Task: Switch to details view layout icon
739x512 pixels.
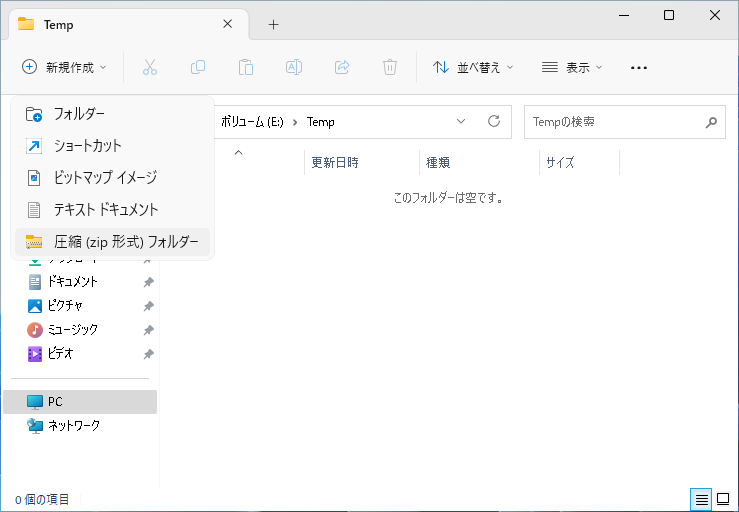Action: (x=702, y=499)
